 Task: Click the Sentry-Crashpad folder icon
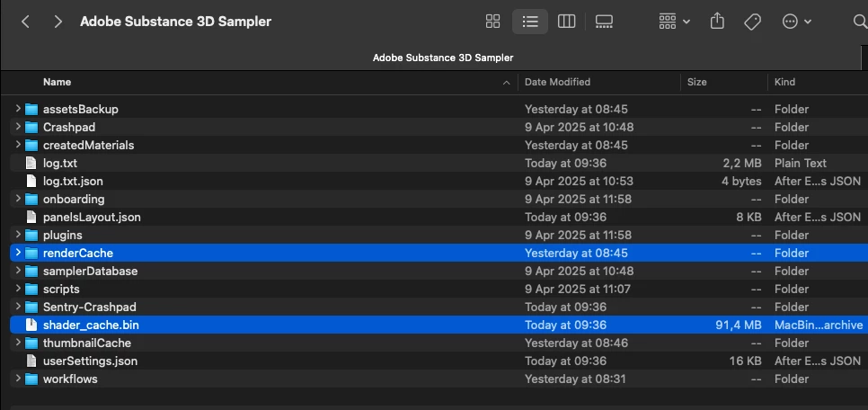(x=31, y=307)
